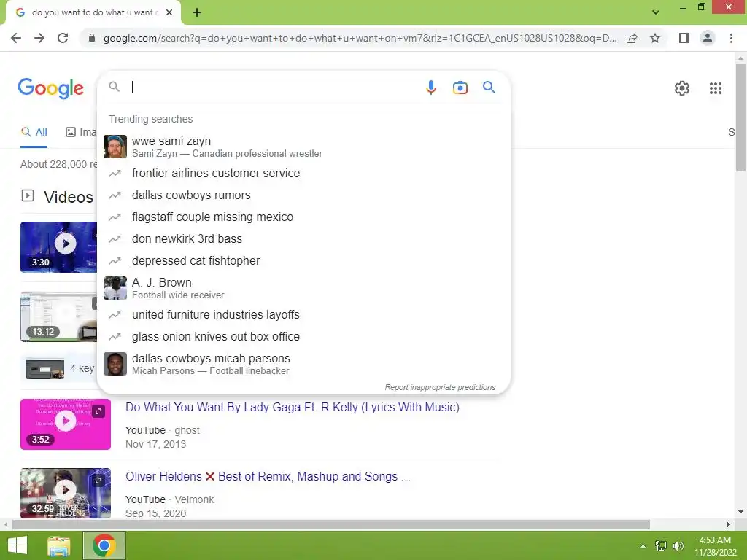747x560 pixels.
Task: Open Google settings gear icon
Action: (x=682, y=88)
